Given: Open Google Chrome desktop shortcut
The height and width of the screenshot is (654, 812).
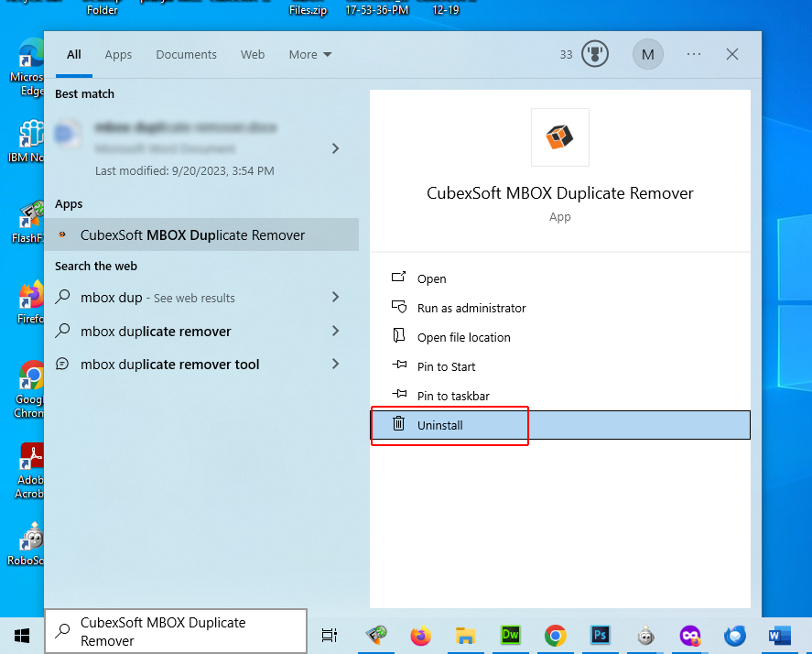Looking at the screenshot, I should pos(30,389).
